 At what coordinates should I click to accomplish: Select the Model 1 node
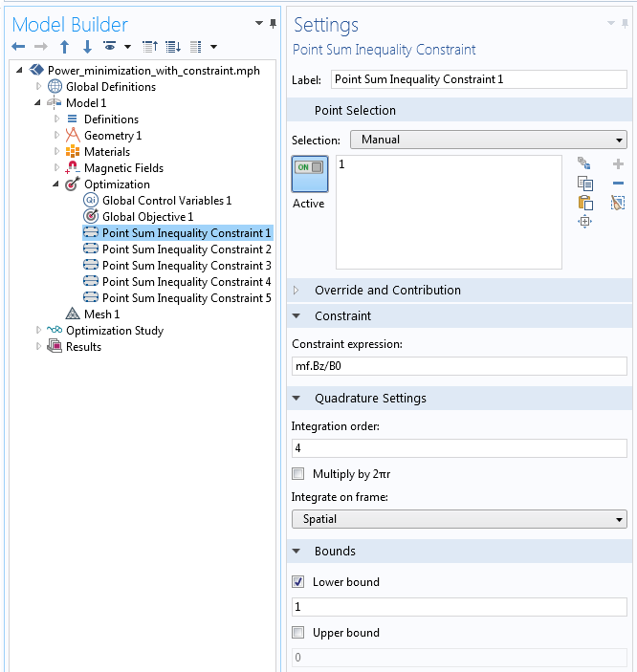pyautogui.click(x=86, y=103)
